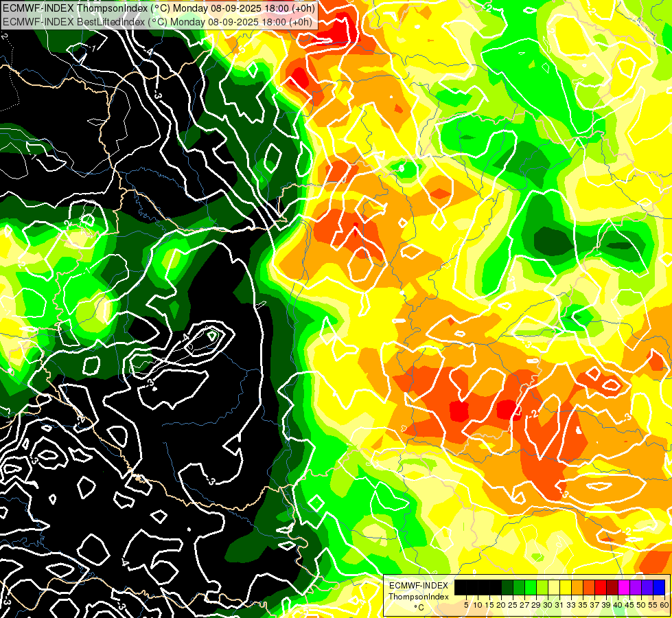
Task: Select the violet legend swatch between 50 and 55
Action: [647, 587]
